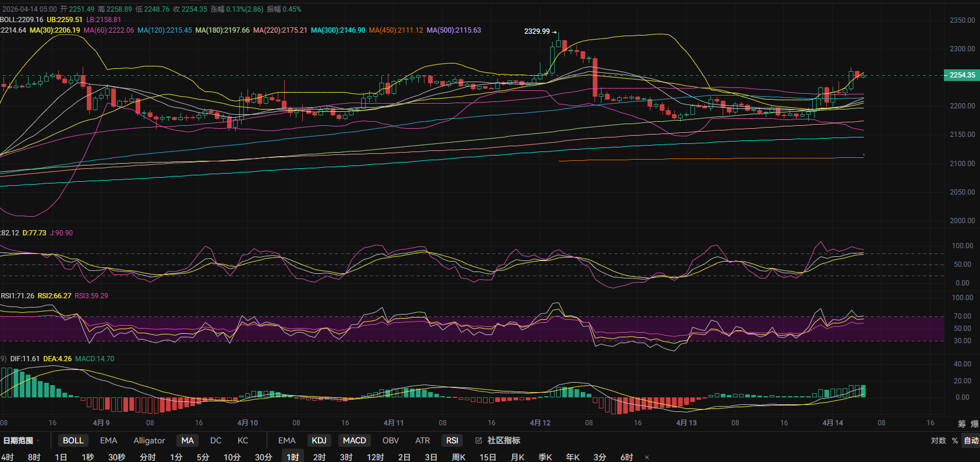Turn off the KDJ sub-indicator
This screenshot has width=980, height=462.
319,440
